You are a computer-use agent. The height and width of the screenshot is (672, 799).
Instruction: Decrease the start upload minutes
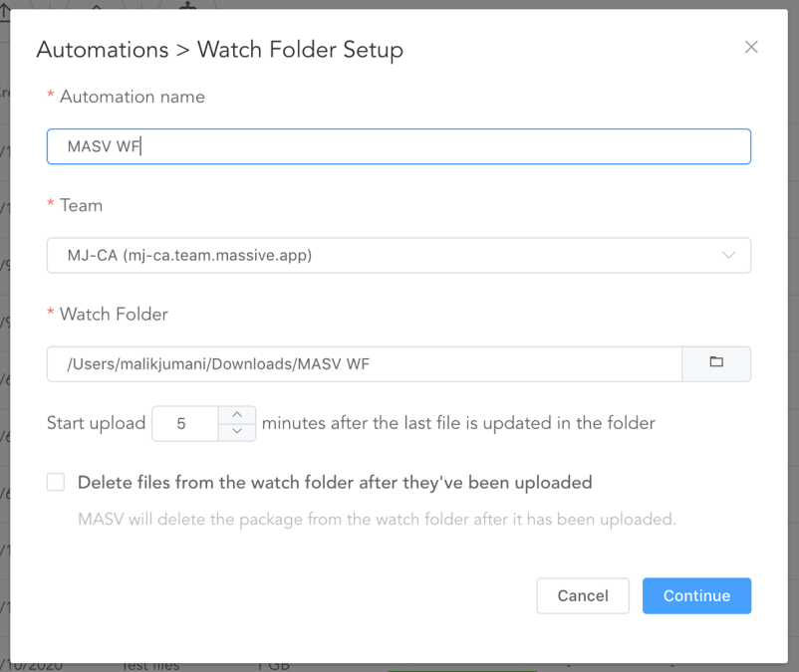tap(237, 432)
